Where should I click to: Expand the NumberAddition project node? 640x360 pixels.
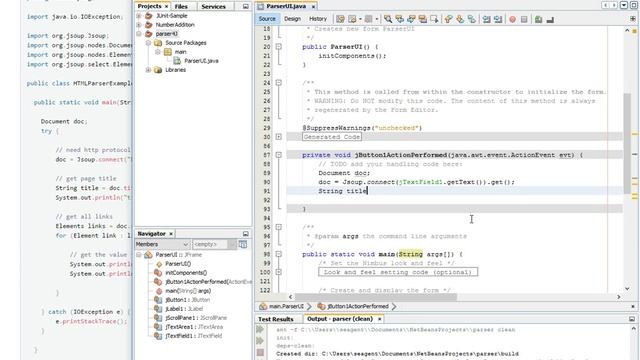point(139,25)
